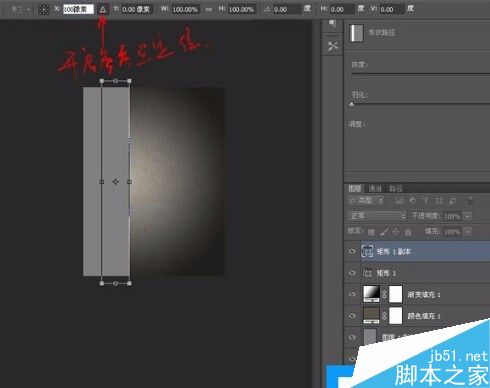Image resolution: width=490 pixels, height=388 pixels.
Task: Open the opacity slider dropdown arrow
Action: (x=468, y=216)
